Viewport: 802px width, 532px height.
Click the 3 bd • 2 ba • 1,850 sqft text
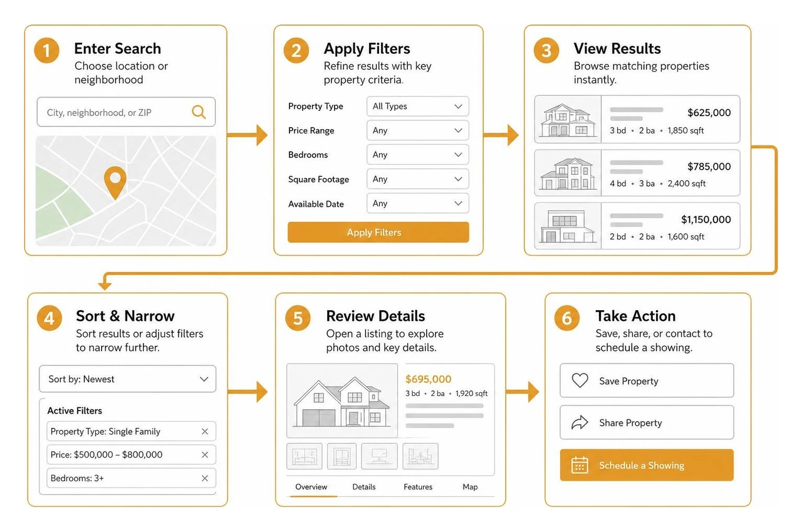[657, 131]
